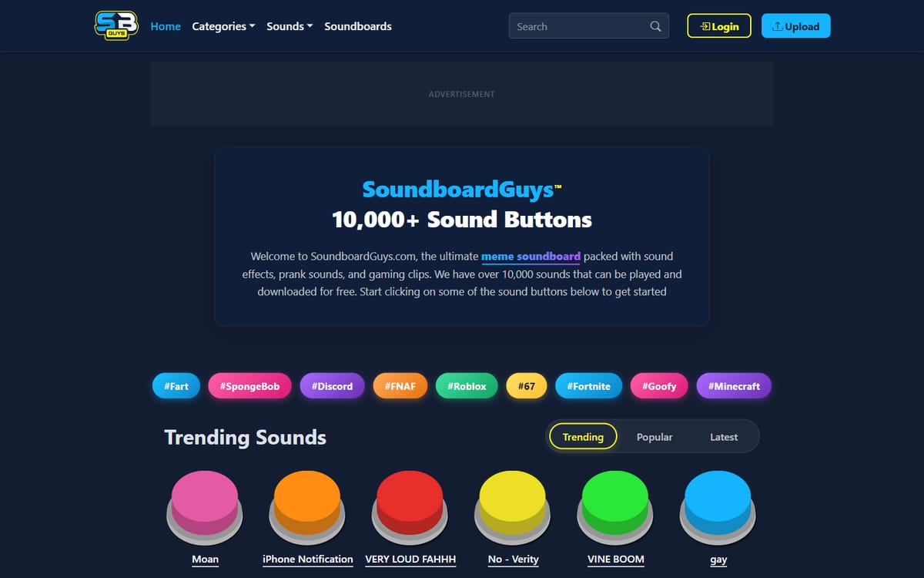Play the orange iPhone Notification button
This screenshot has width=924, height=578.
[307, 508]
